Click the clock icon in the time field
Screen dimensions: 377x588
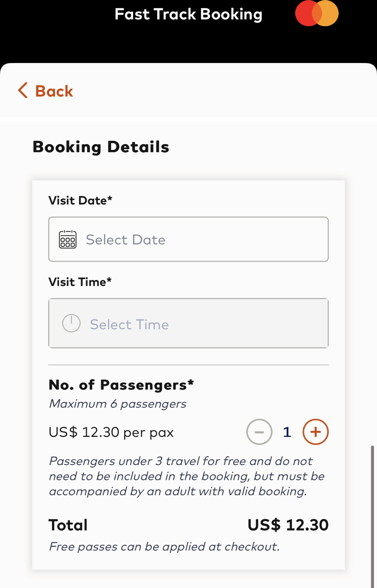71,323
